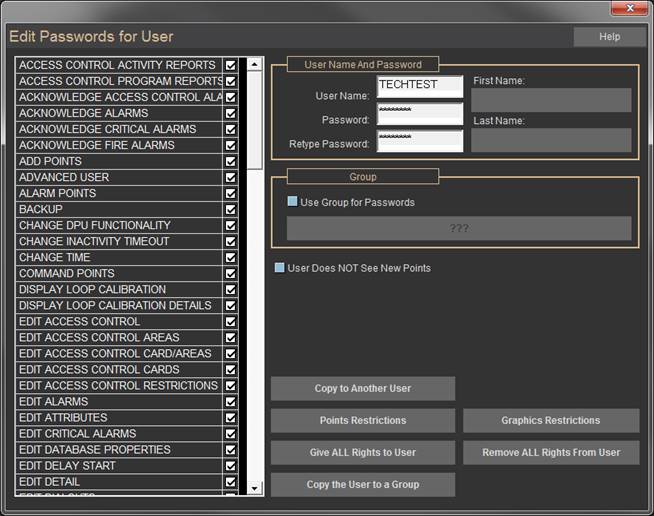Click the User Name field
This screenshot has height=516, width=654.
(419, 86)
